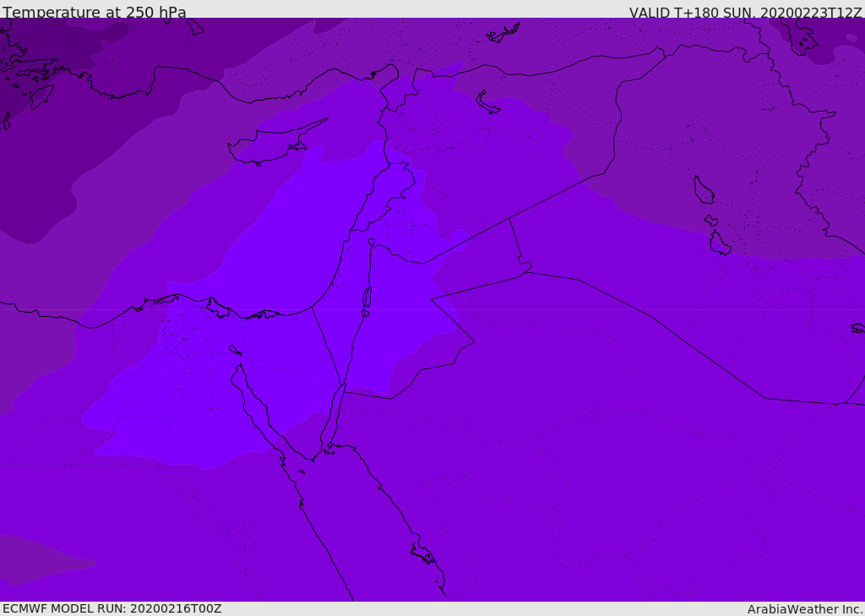Click the 'ECMWF MODEL RUN: 20200216T00Z' footer text
Image resolution: width=865 pixels, height=616 pixels.
pyautogui.click(x=112, y=608)
